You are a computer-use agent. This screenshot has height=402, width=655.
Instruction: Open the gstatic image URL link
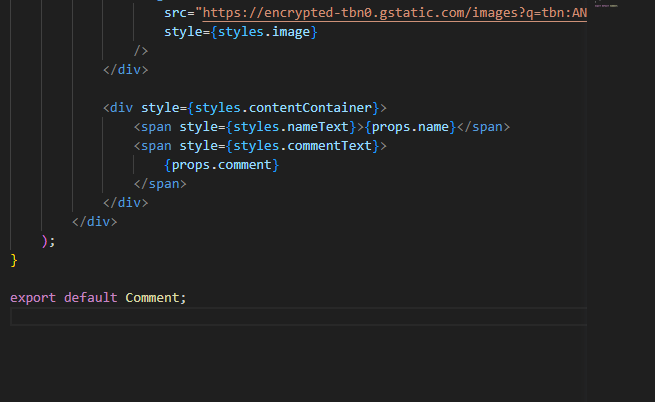tap(395, 13)
